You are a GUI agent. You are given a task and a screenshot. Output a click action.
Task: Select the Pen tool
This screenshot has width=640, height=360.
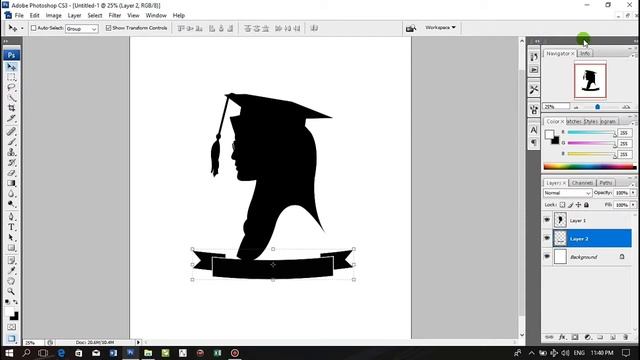[x=11, y=217]
